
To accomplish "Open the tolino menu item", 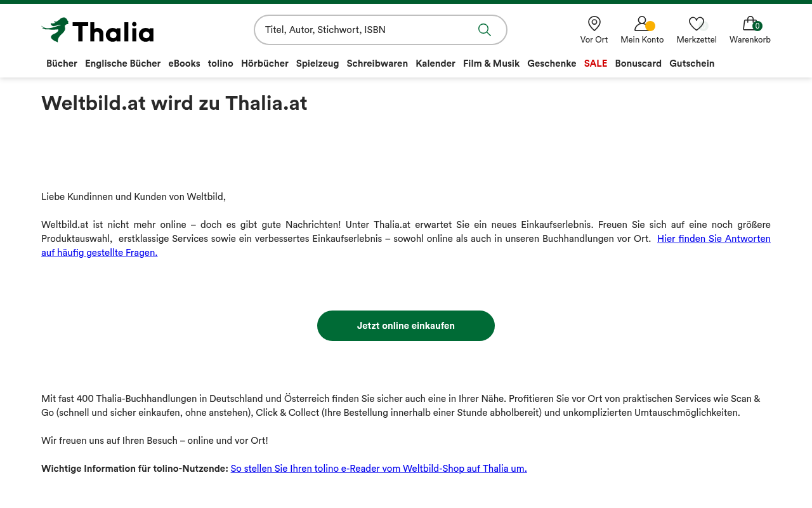I will [x=221, y=63].
